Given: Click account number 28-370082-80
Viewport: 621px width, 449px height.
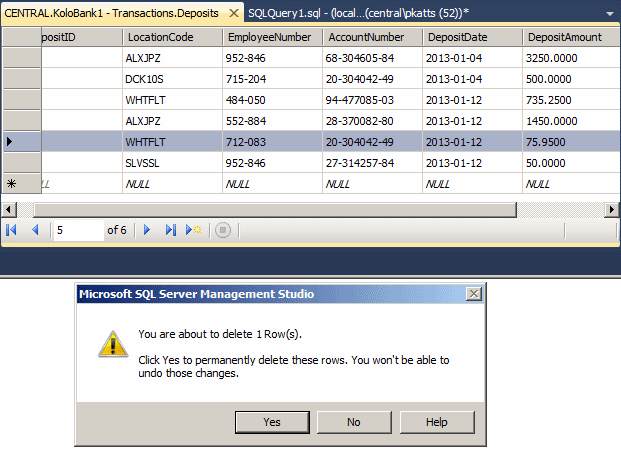Looking at the screenshot, I should click(x=373, y=121).
